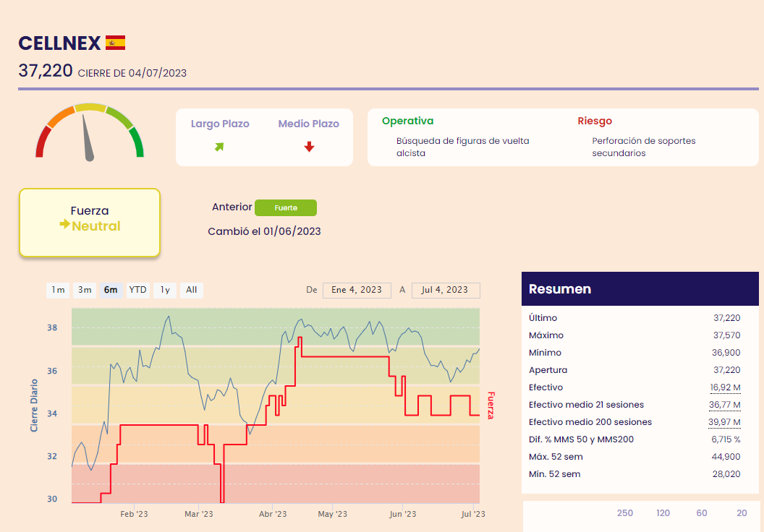Click the Último row label
Screen dimensions: 764x532
tap(543, 318)
